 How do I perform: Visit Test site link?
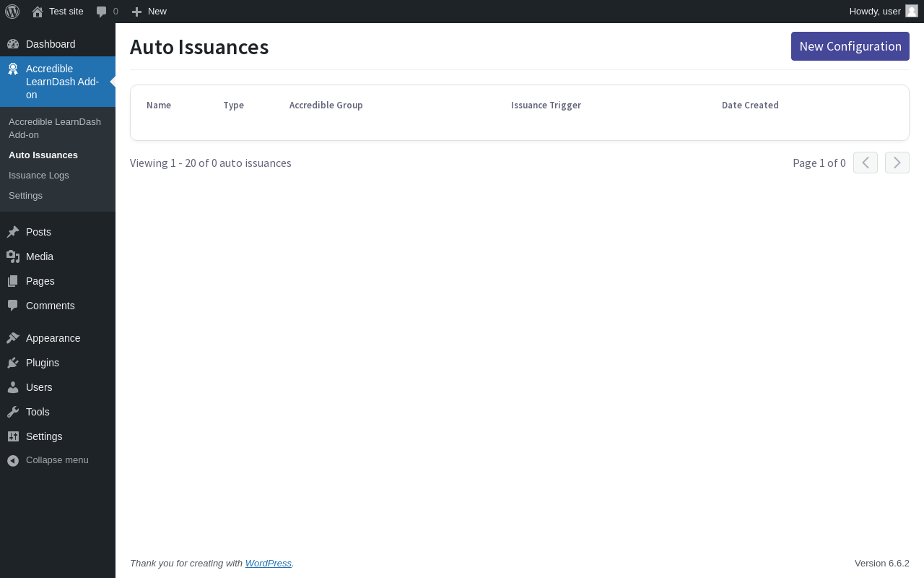coord(58,12)
